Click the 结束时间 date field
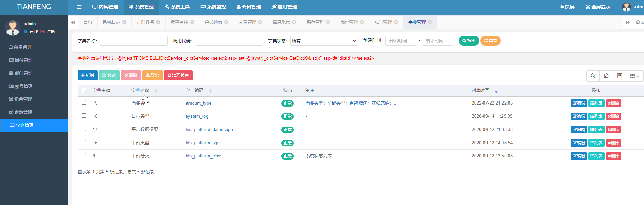The width and height of the screenshot is (644, 205). tap(437, 41)
